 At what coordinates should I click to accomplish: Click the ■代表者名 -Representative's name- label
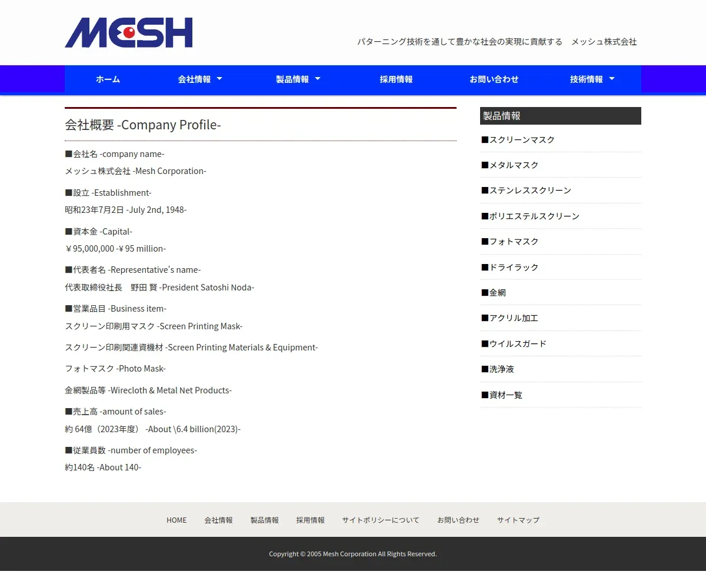pos(133,270)
